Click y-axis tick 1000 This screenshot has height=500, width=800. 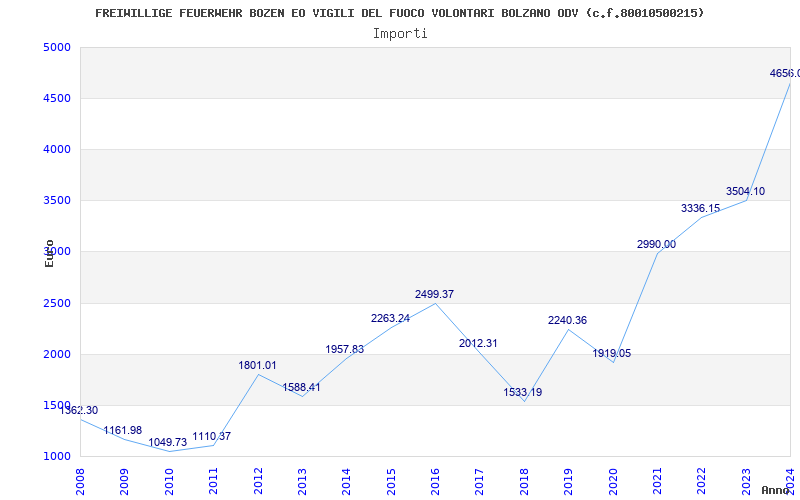coord(57,457)
